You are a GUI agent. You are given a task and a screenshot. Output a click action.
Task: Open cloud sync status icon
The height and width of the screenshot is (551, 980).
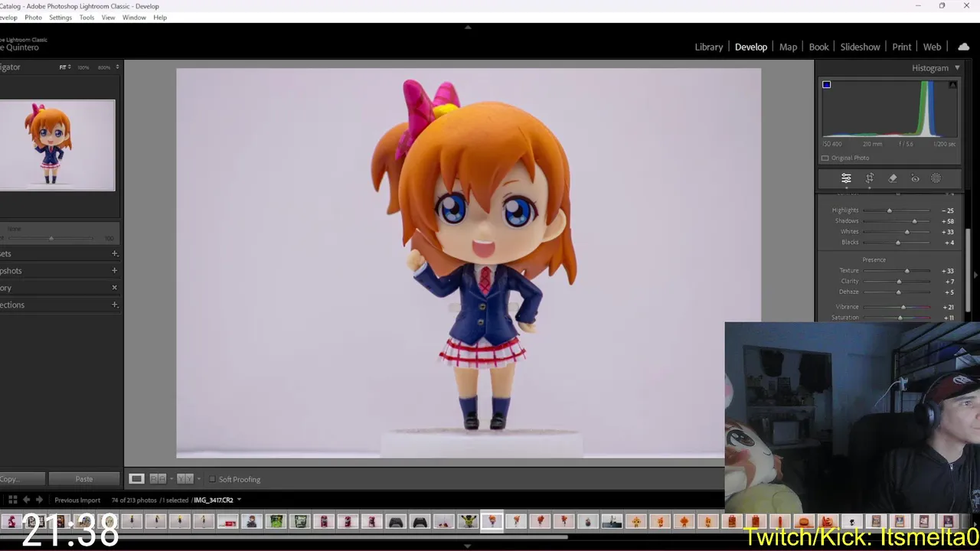point(963,47)
